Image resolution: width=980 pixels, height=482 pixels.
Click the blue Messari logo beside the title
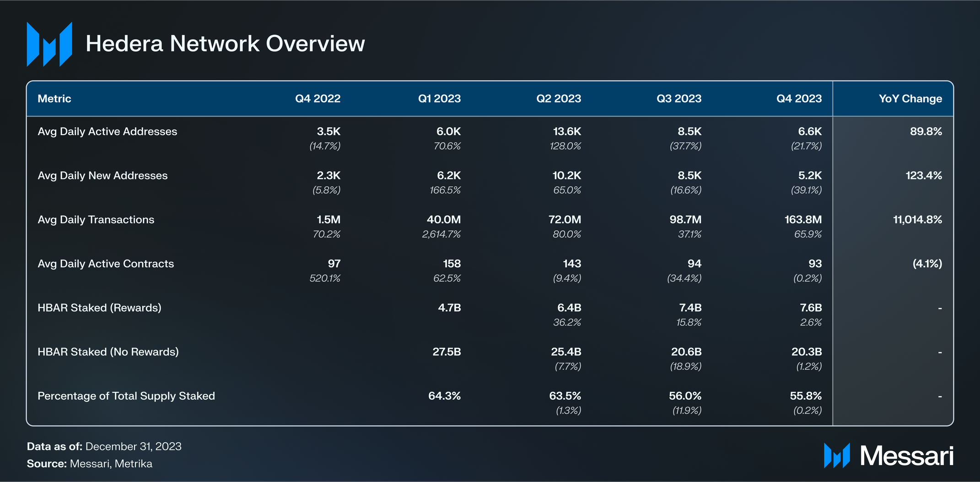pyautogui.click(x=49, y=44)
